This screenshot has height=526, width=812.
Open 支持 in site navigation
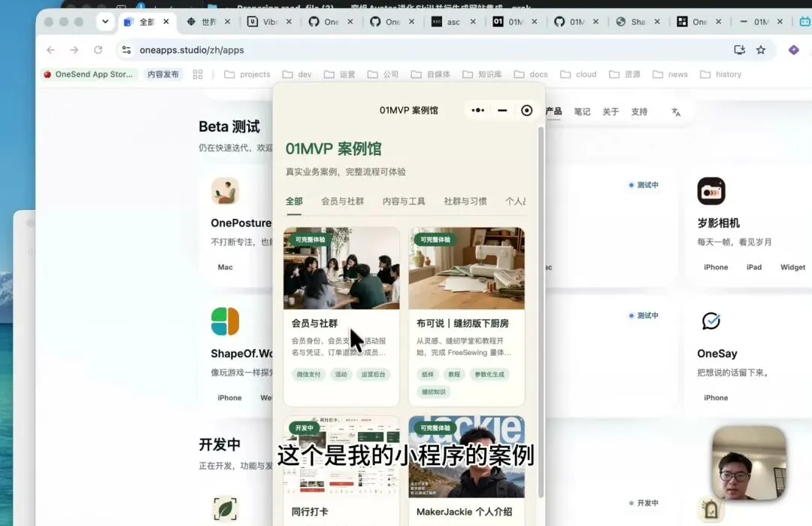639,111
